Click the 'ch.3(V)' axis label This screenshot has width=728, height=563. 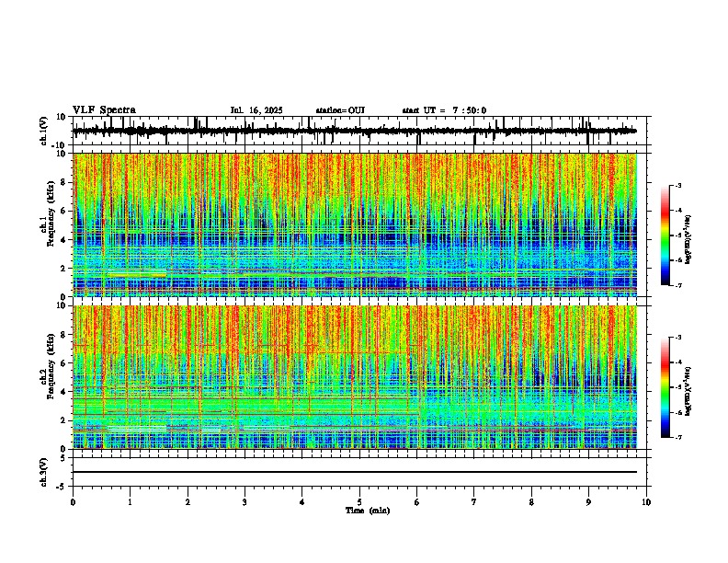[x=44, y=472]
